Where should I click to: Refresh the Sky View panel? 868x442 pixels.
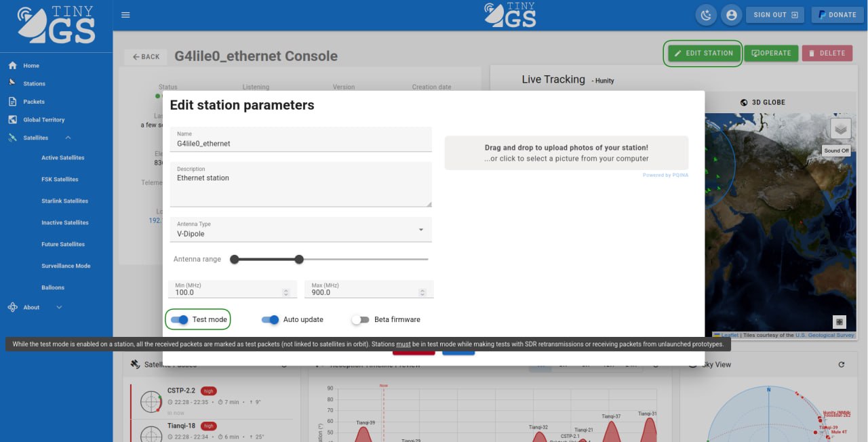[842, 365]
